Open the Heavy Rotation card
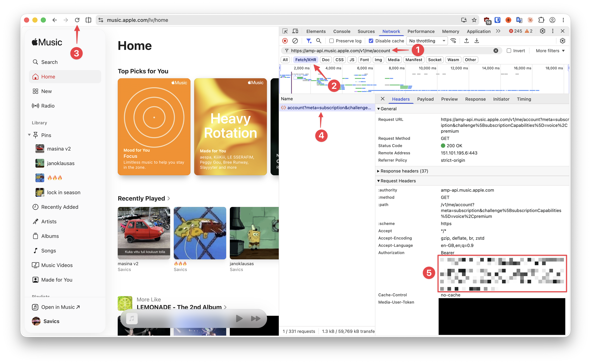The height and width of the screenshot is (364, 591). pos(230,127)
